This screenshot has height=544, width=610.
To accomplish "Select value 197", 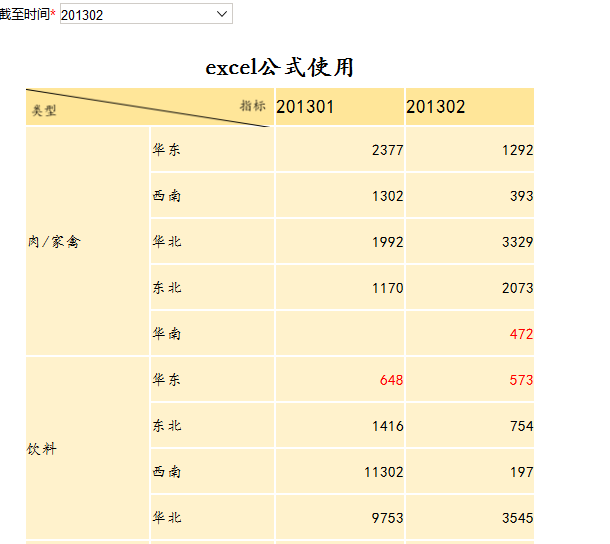I will coord(522,472).
